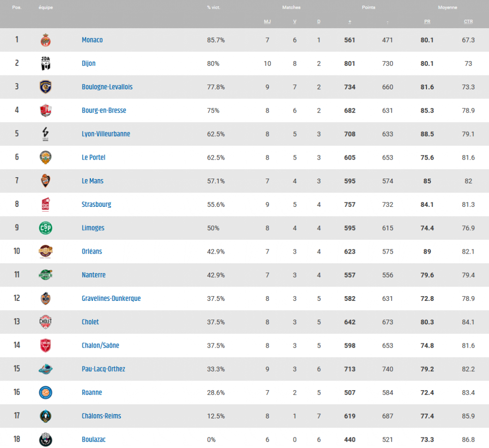Open the Nanterre team link
Screen dimensions: 489x448
[x=94, y=275]
